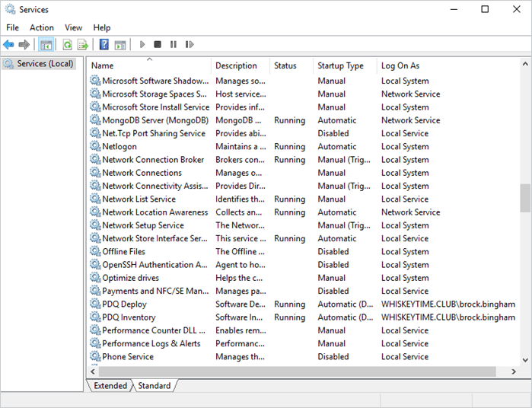532x408 pixels.
Task: Click Running status of MongoDB Server
Action: [x=290, y=120]
